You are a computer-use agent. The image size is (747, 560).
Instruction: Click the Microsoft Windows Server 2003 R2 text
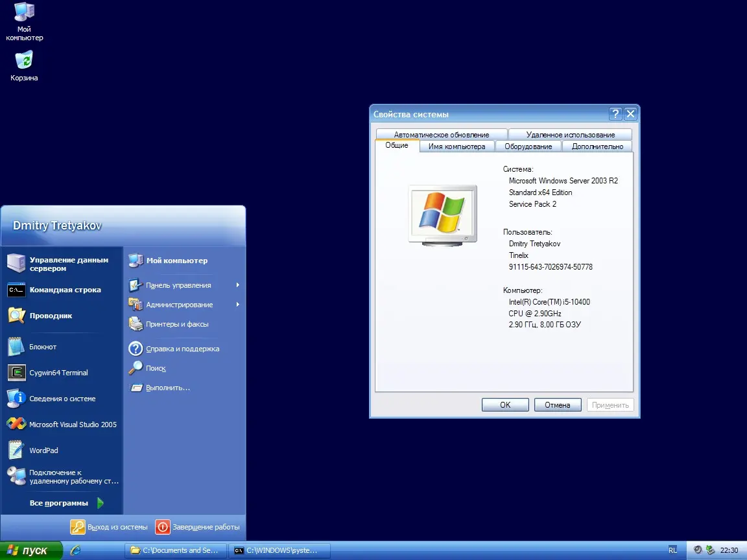point(563,180)
